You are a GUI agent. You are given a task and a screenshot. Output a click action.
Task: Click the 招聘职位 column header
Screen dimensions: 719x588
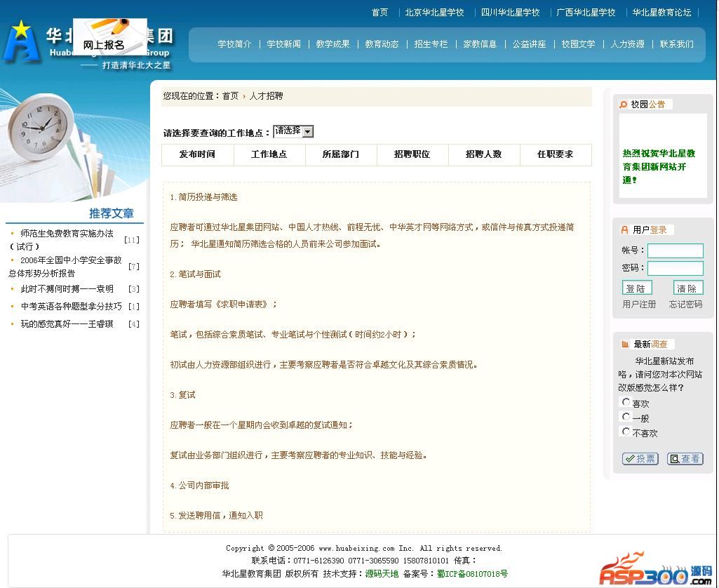[x=412, y=154]
